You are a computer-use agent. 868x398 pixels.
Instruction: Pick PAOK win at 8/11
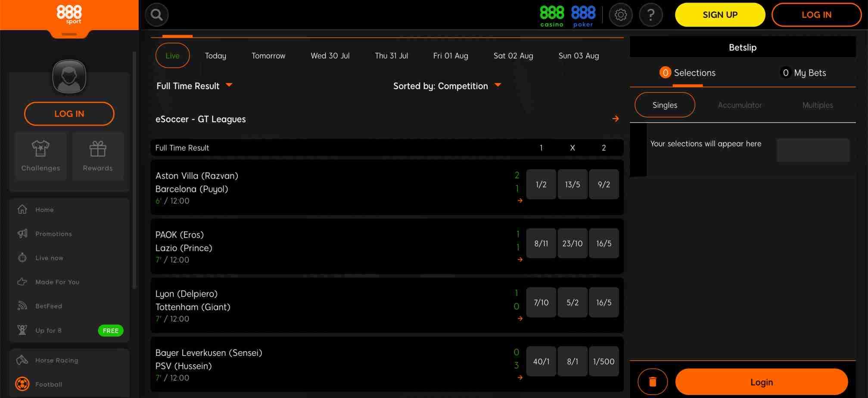click(x=541, y=243)
